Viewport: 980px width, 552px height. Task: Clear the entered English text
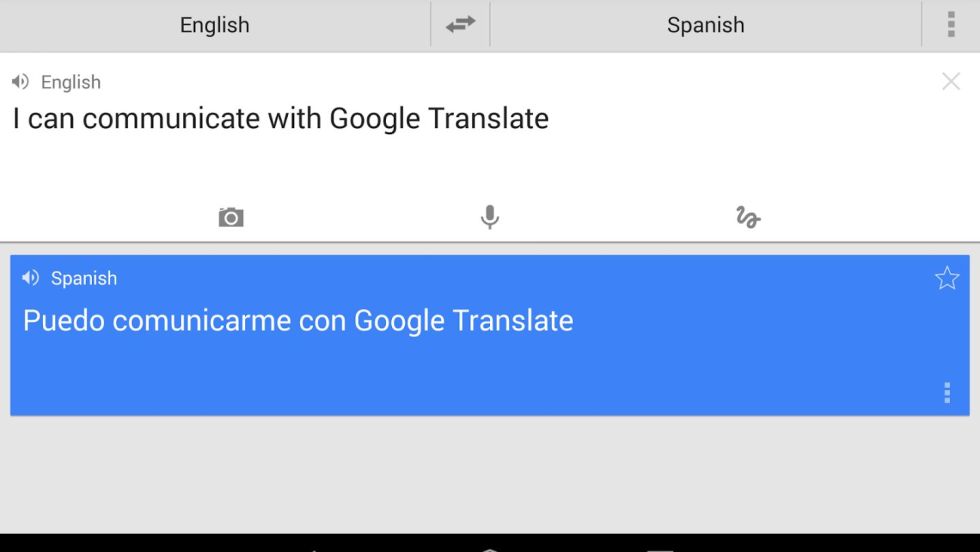point(950,82)
